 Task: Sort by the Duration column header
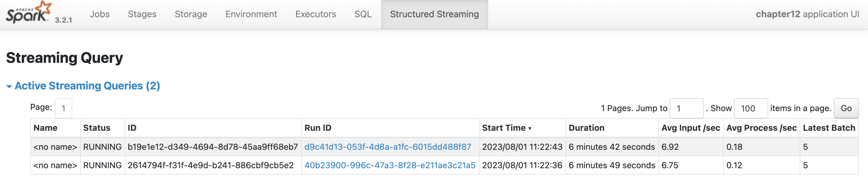[586, 128]
